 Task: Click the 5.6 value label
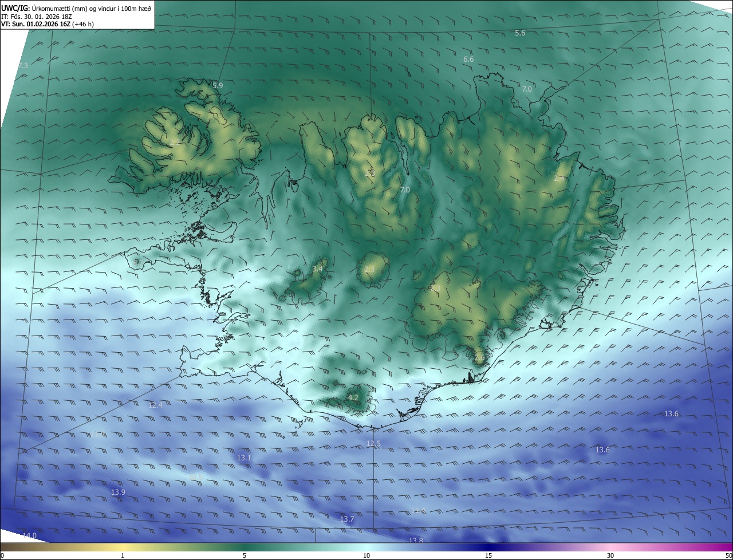click(520, 33)
